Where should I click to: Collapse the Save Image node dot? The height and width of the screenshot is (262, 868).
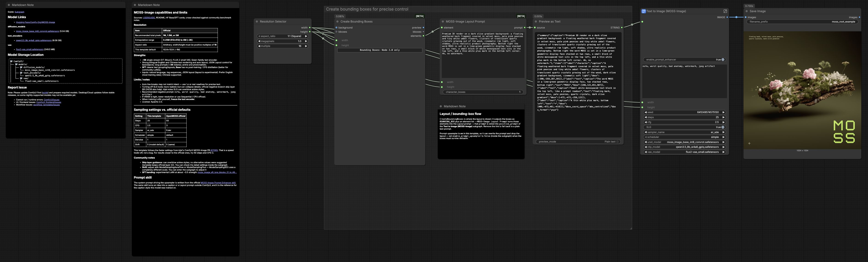point(747,11)
